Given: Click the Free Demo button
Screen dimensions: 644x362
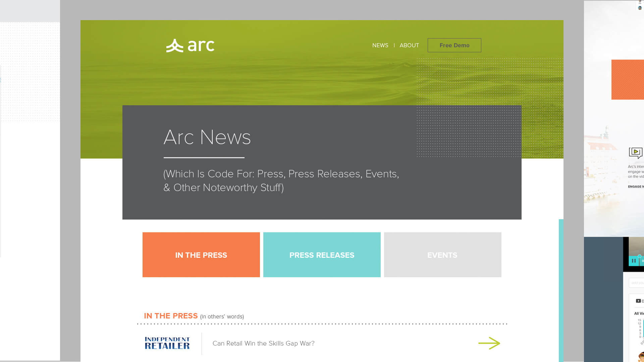Looking at the screenshot, I should pyautogui.click(x=454, y=45).
